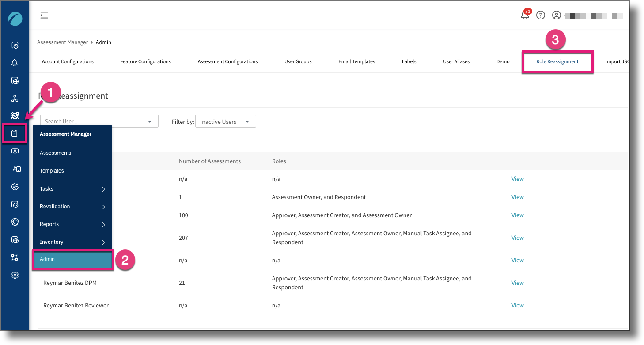Click the pie chart icon in sidebar
The width and height of the screenshot is (644, 345).
point(15,186)
